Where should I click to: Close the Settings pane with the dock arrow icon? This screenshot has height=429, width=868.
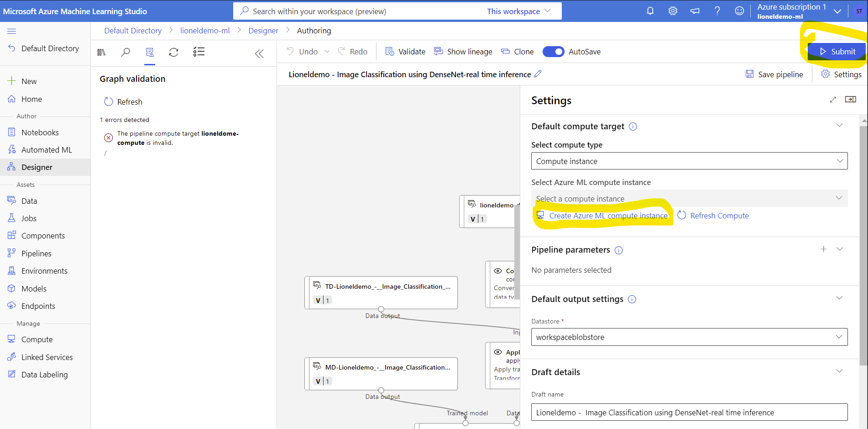click(x=851, y=99)
